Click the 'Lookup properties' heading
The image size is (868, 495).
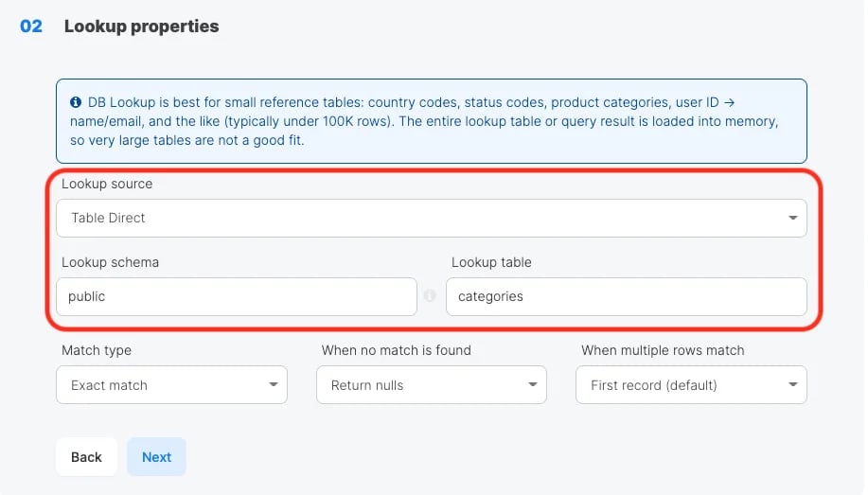click(141, 26)
